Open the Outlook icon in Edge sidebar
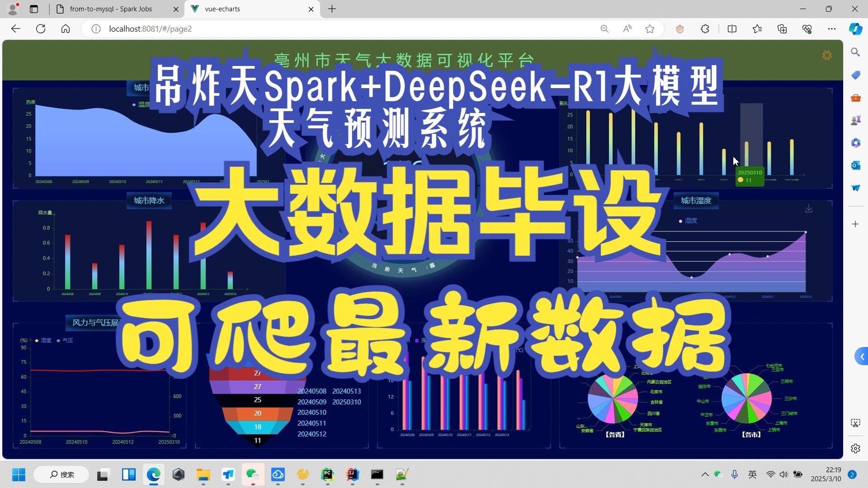 click(x=855, y=165)
